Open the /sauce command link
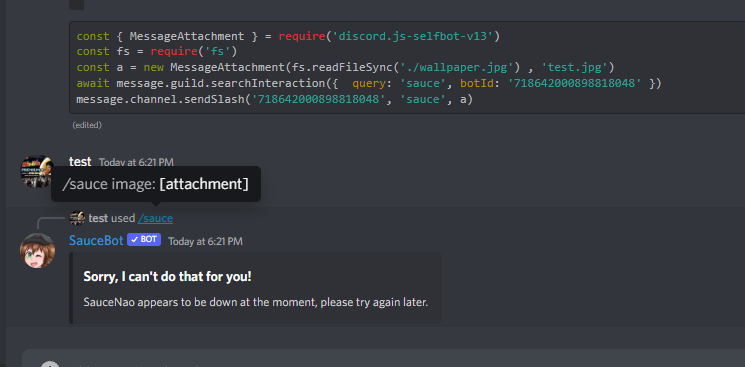This screenshot has width=745, height=367. (155, 219)
